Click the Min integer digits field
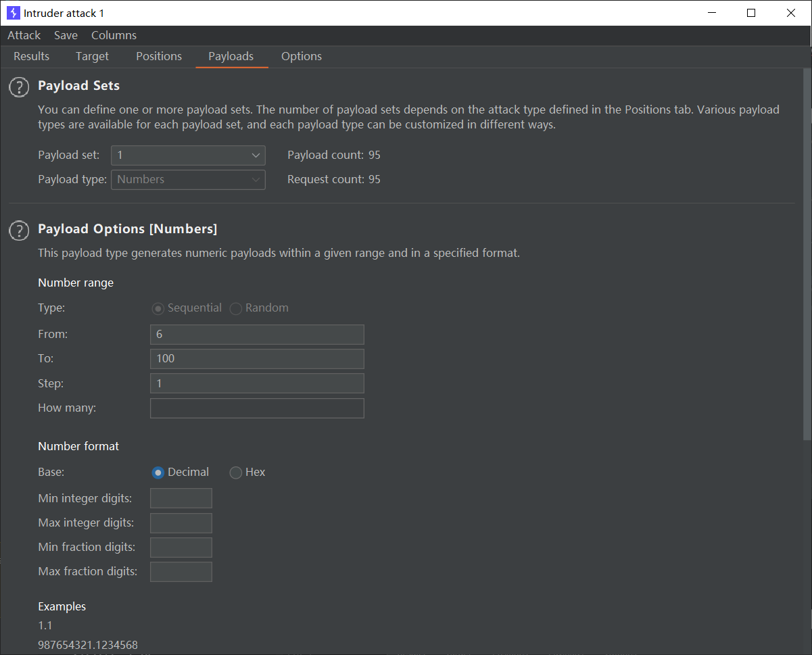Screen dimensions: 812x655 click(181, 498)
